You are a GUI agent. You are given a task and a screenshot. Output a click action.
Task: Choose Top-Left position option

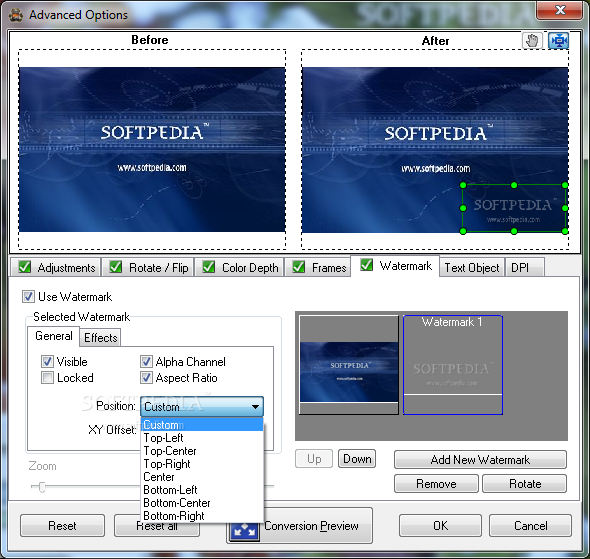[202, 438]
